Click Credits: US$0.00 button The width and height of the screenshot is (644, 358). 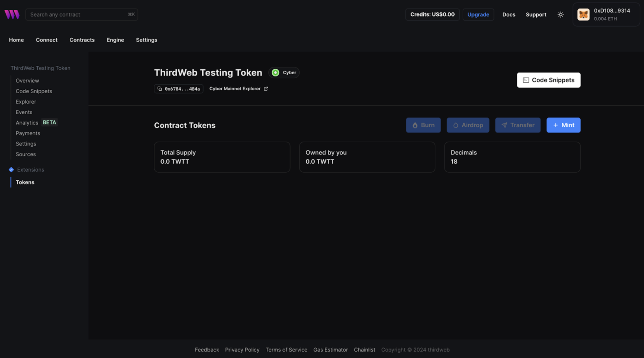(432, 14)
